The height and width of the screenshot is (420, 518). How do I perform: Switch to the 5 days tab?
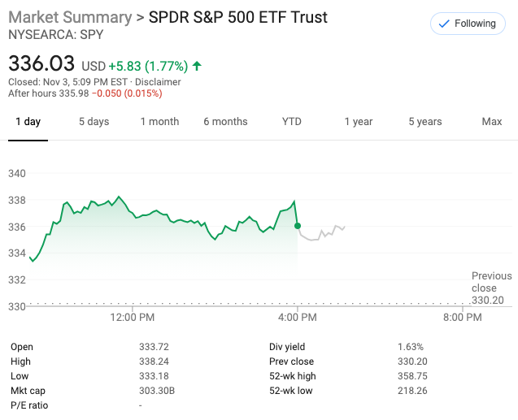94,122
